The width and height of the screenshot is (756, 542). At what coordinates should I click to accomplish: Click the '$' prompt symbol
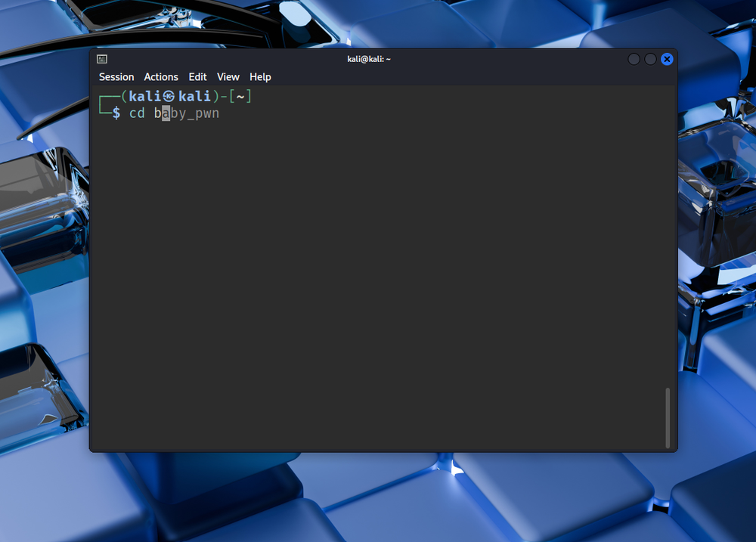[x=116, y=113]
